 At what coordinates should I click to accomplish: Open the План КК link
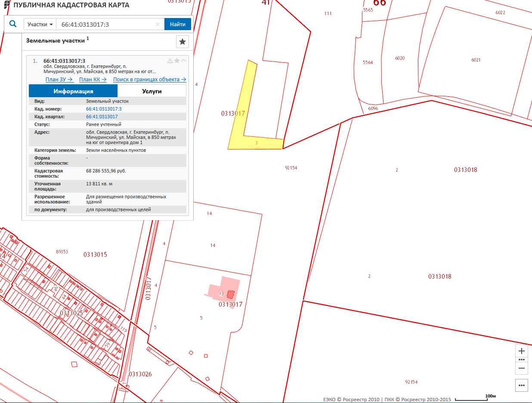[x=93, y=80]
